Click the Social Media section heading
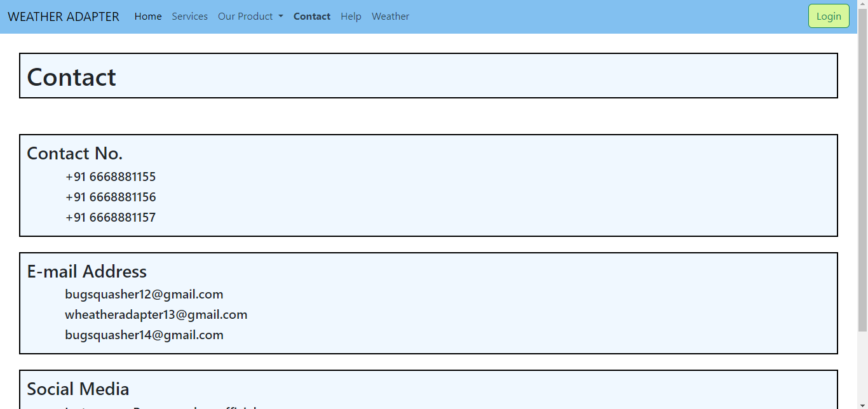 (x=78, y=389)
